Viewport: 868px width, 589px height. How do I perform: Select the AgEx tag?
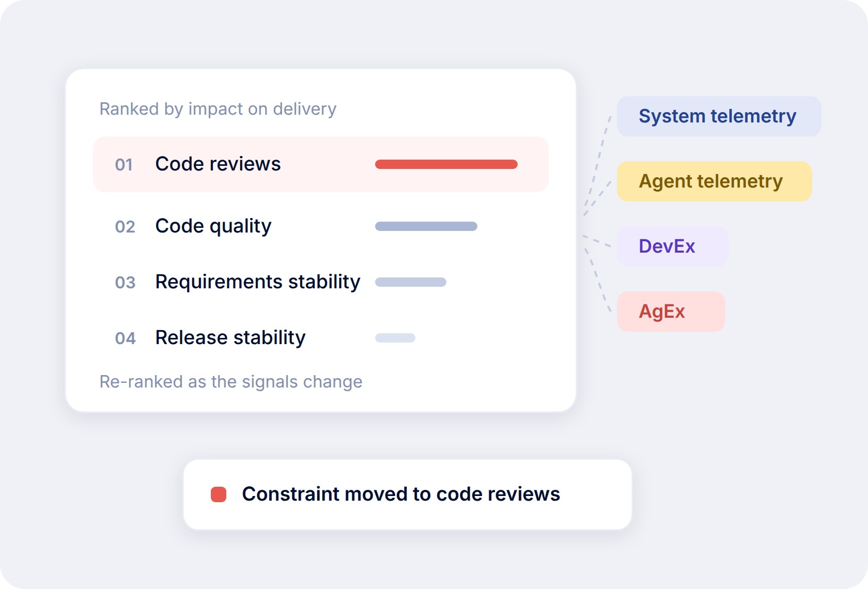(x=671, y=312)
